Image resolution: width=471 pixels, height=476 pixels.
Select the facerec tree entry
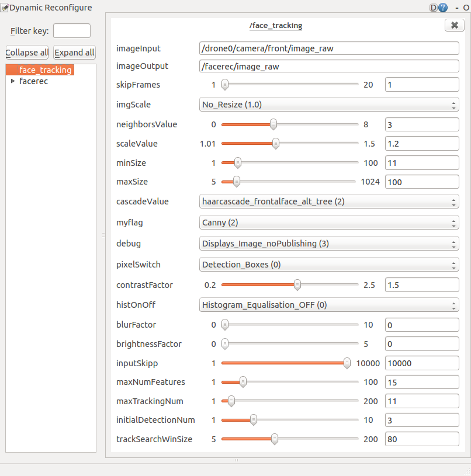point(33,81)
